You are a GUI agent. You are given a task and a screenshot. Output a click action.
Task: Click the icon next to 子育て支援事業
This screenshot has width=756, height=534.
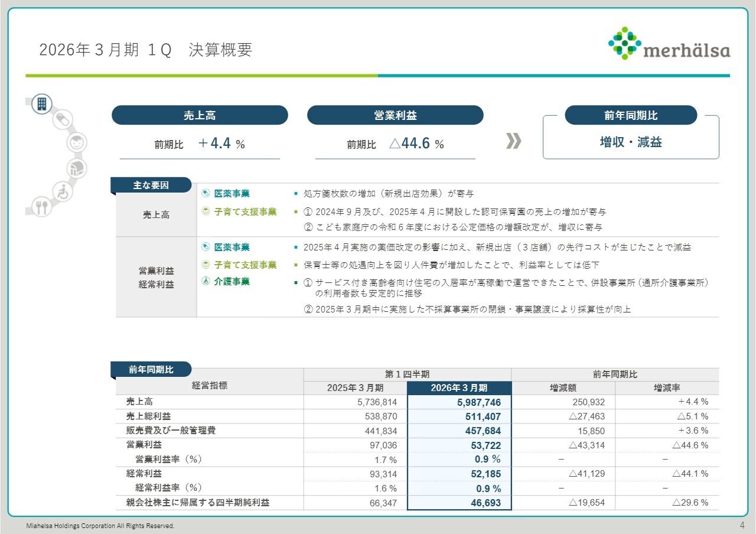coord(207,210)
